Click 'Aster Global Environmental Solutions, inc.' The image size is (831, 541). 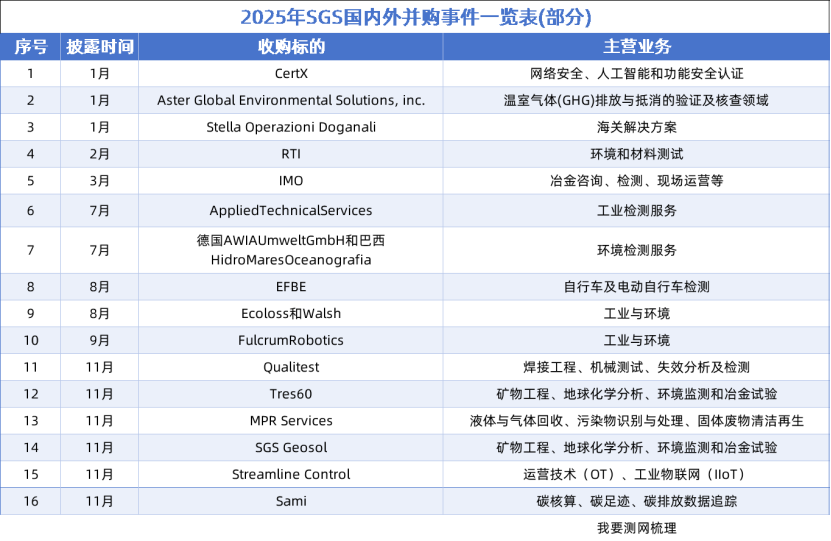click(x=291, y=100)
